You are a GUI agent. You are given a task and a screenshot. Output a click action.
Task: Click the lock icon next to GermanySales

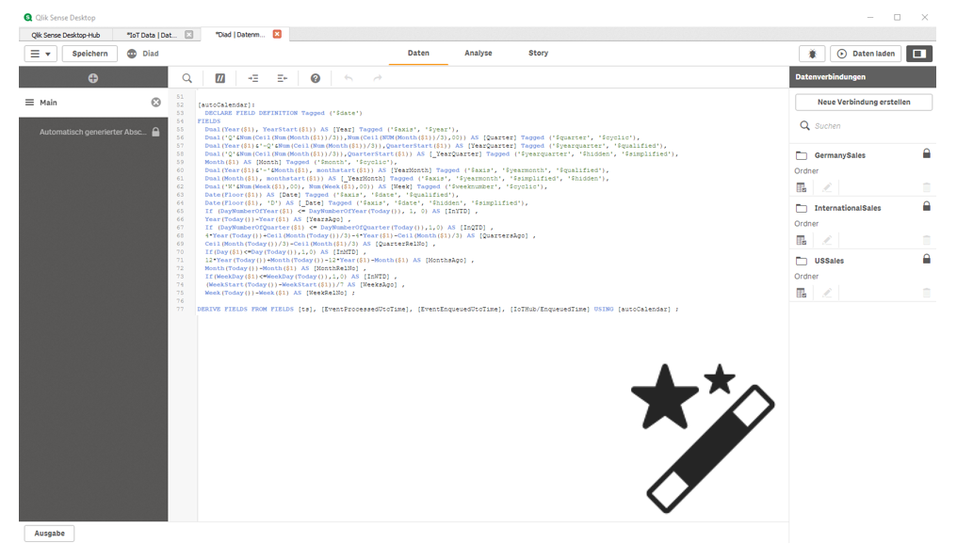tap(927, 153)
